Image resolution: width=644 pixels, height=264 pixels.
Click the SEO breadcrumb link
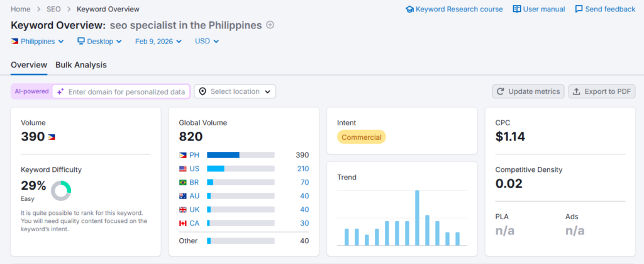[53, 9]
